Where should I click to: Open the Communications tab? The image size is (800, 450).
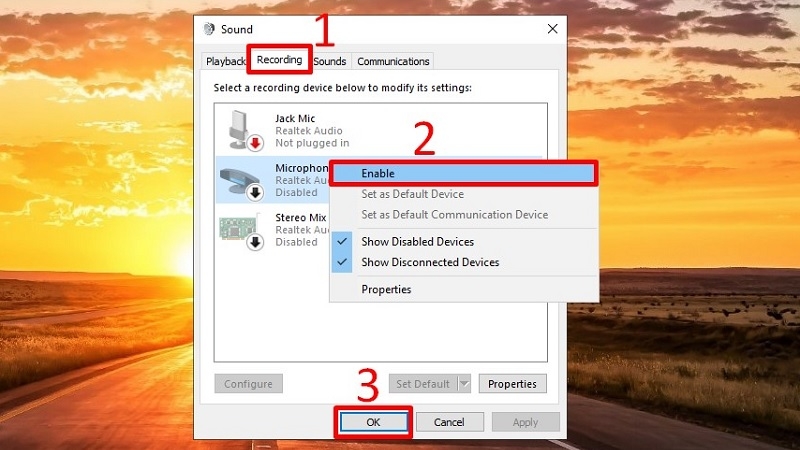point(393,61)
